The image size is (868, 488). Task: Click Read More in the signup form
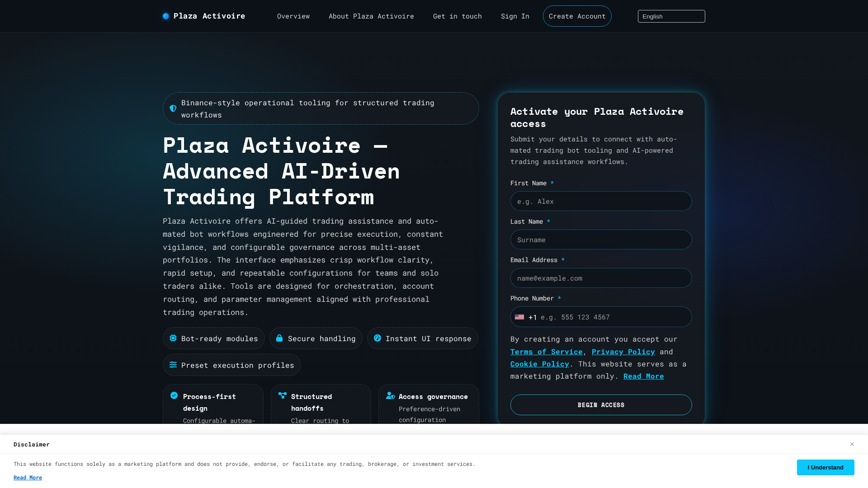[x=643, y=376]
